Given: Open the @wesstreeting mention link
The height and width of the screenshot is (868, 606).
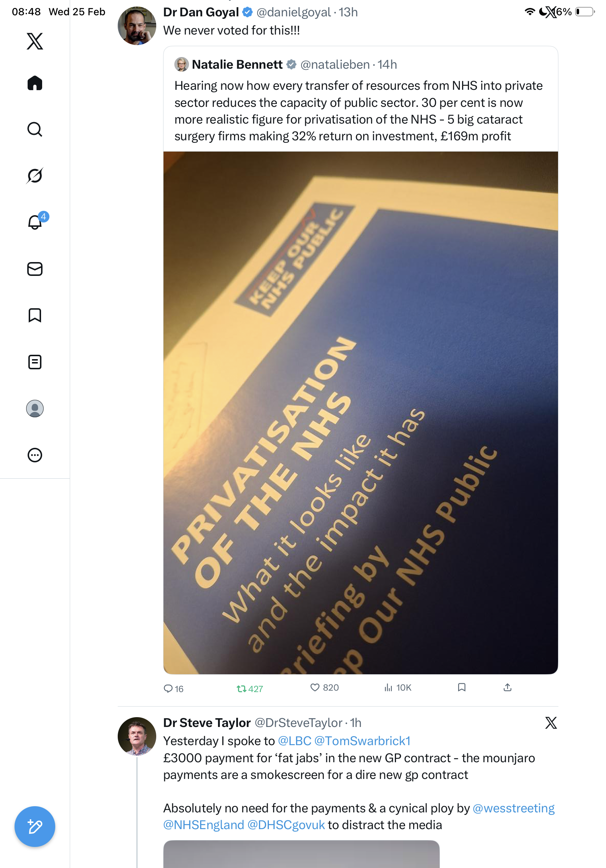Looking at the screenshot, I should tap(513, 808).
